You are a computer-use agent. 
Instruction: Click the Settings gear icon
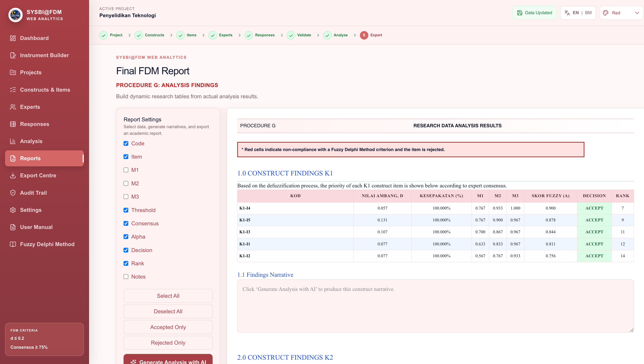click(x=13, y=210)
